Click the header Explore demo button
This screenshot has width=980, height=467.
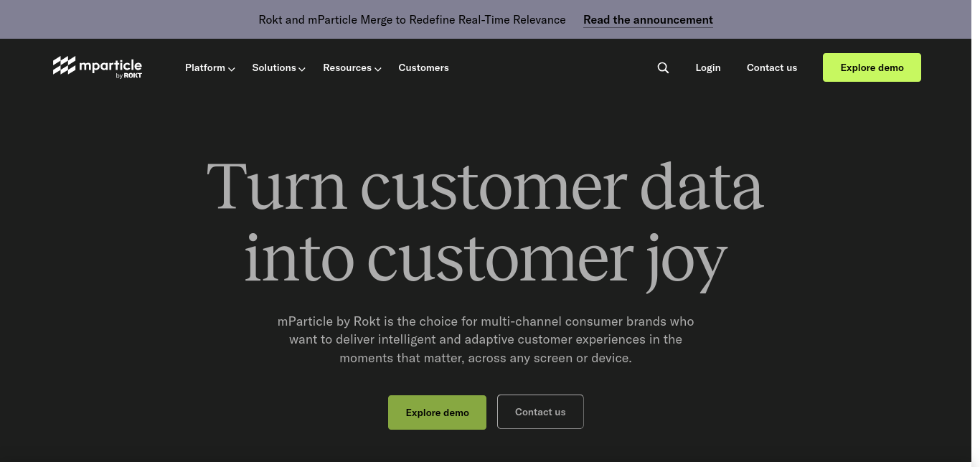tap(872, 67)
